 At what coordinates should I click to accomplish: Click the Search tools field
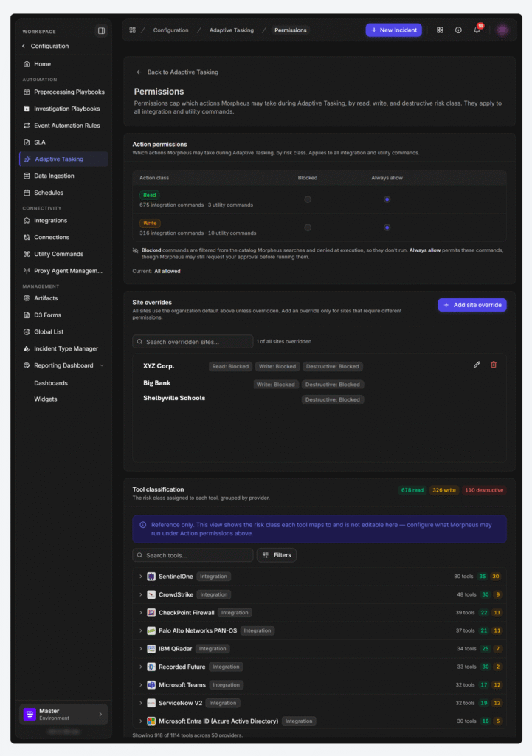pyautogui.click(x=193, y=555)
